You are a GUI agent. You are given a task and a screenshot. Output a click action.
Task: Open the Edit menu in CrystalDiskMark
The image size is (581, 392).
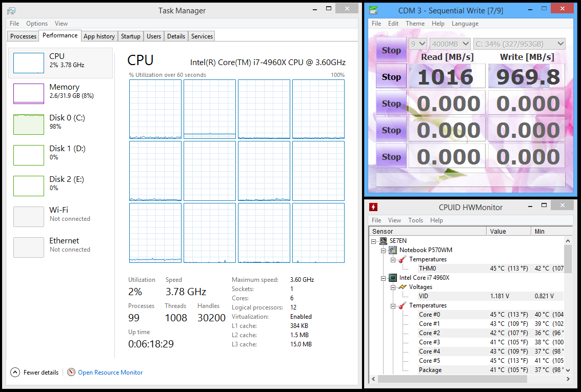pos(393,24)
